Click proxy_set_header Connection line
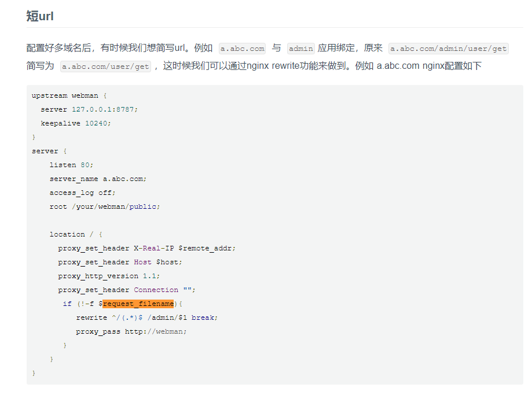The height and width of the screenshot is (395, 532). [127, 290]
